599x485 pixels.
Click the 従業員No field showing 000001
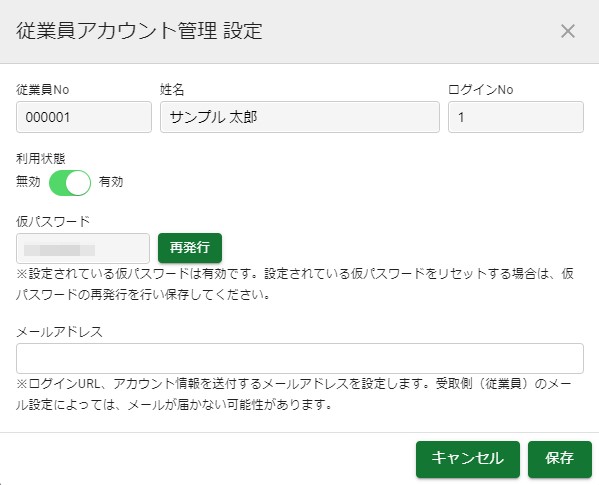(84, 117)
